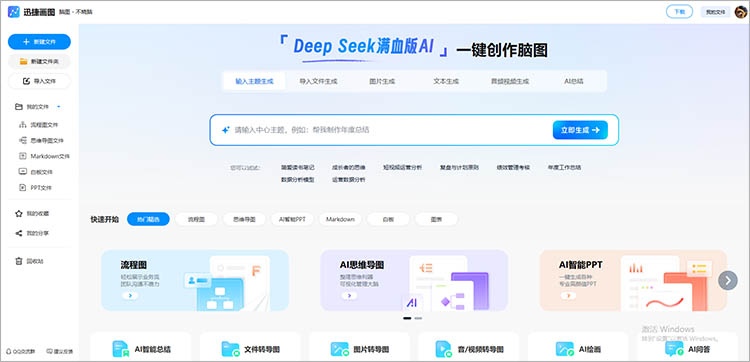Open the 流程图 feature card
This screenshot has width=750, height=362.
tap(195, 280)
